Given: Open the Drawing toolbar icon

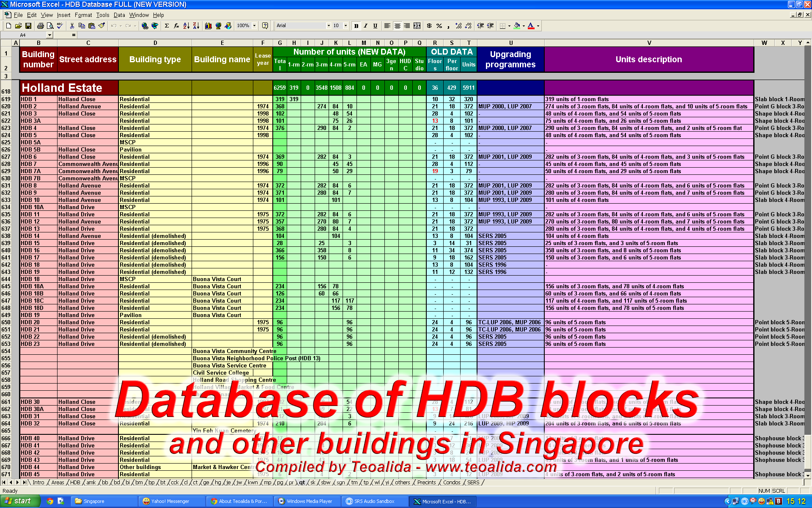Looking at the screenshot, I should point(228,26).
